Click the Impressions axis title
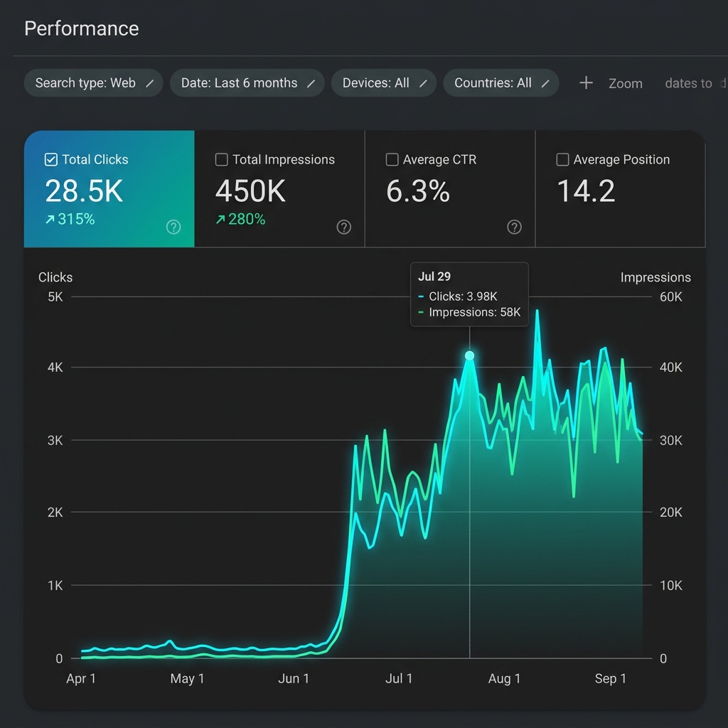Image resolution: width=728 pixels, height=728 pixels. coord(655,277)
